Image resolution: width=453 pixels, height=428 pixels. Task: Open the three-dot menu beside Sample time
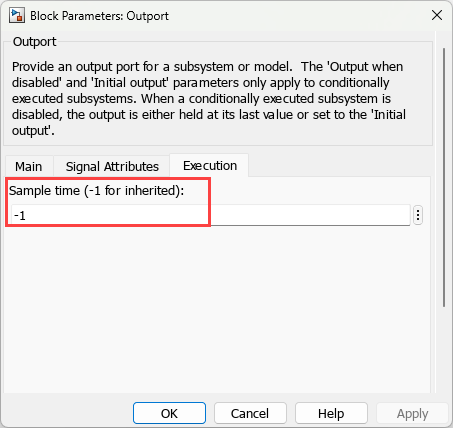click(418, 215)
